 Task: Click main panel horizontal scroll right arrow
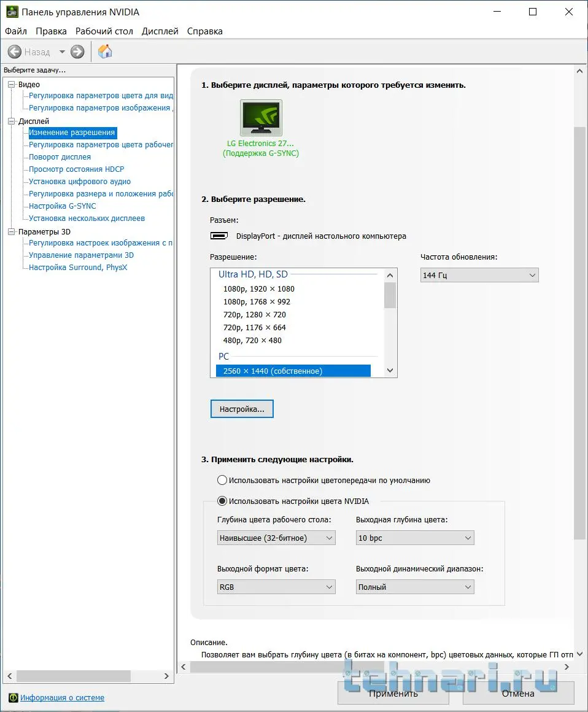click(566, 667)
